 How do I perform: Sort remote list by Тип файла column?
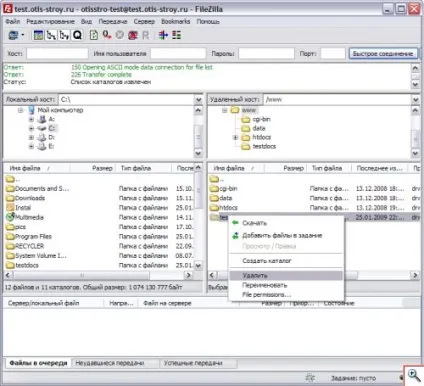click(x=328, y=168)
